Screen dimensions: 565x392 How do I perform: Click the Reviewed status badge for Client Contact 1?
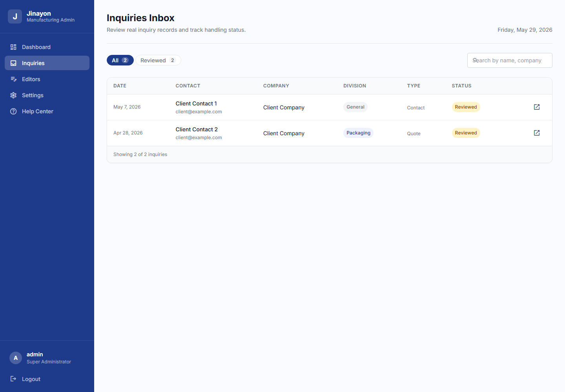pos(466,107)
